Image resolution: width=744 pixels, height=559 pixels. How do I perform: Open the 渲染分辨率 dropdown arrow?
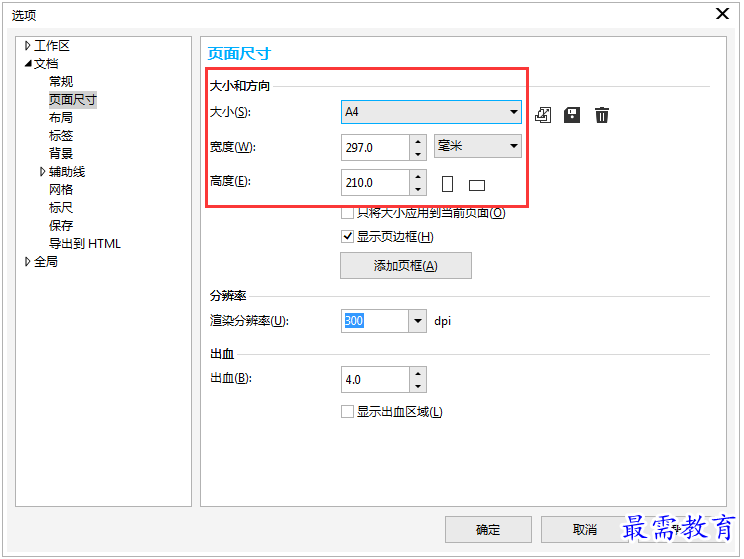coord(418,321)
